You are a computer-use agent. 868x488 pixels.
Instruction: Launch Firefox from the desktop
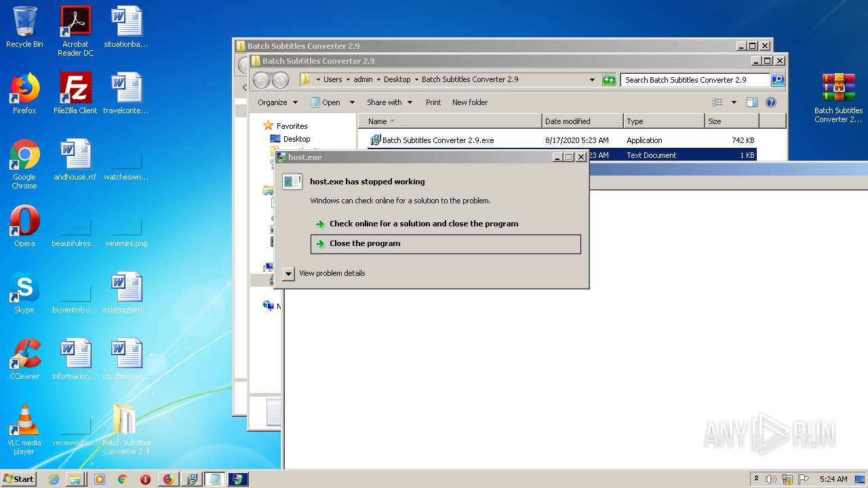24,94
